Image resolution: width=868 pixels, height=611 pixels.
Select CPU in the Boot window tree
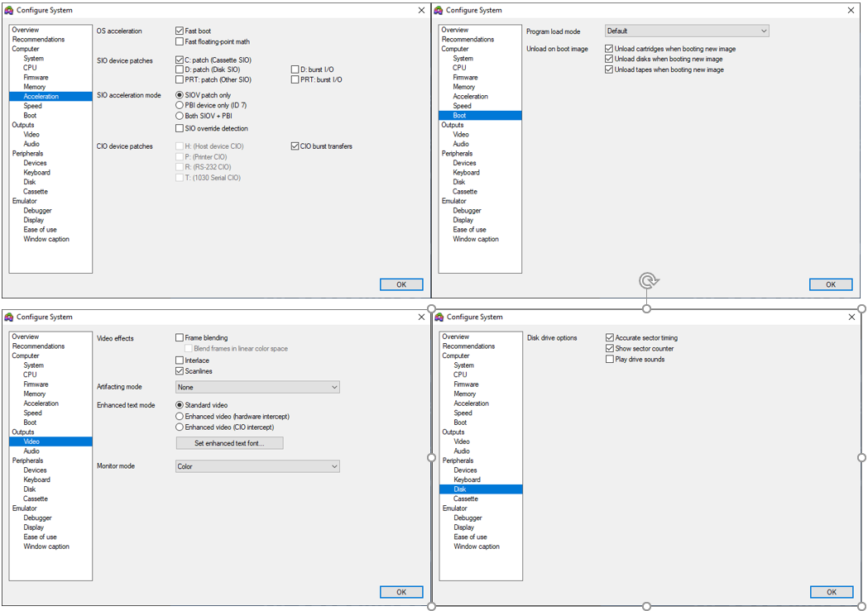(x=459, y=68)
